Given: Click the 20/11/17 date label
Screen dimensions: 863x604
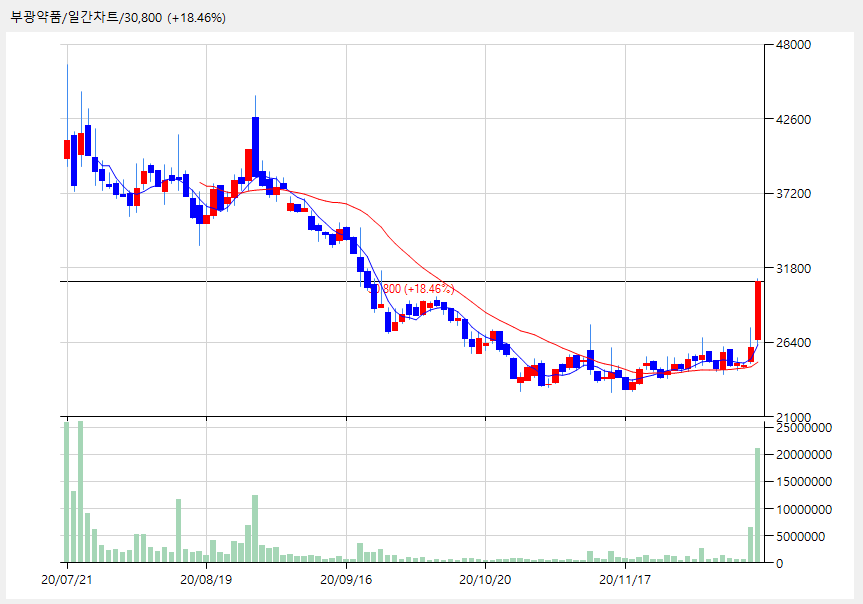Looking at the screenshot, I should click(x=625, y=580).
